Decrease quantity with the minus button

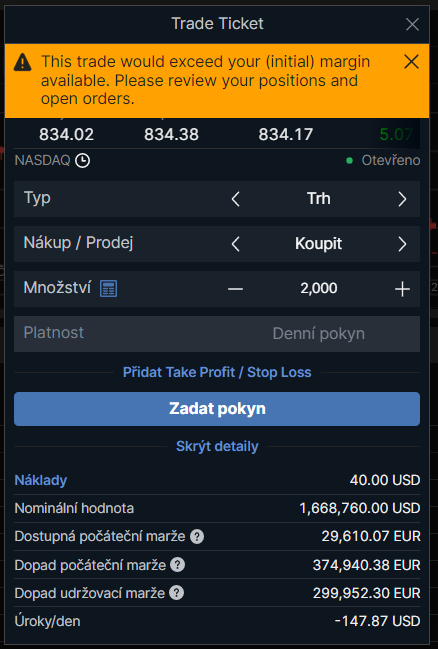click(235, 289)
